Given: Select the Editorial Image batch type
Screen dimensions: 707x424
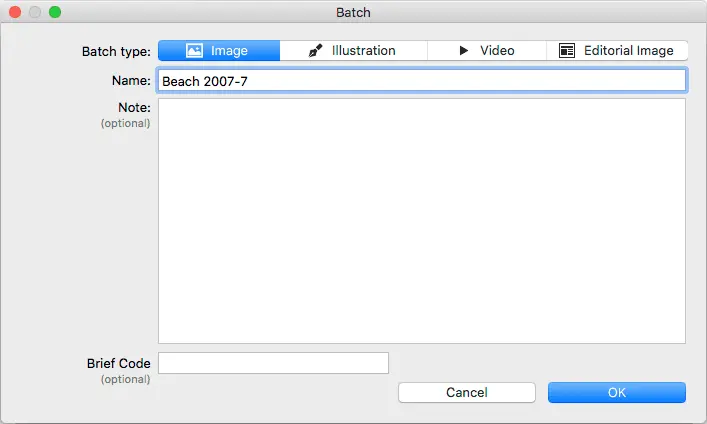Looking at the screenshot, I should [x=617, y=51].
